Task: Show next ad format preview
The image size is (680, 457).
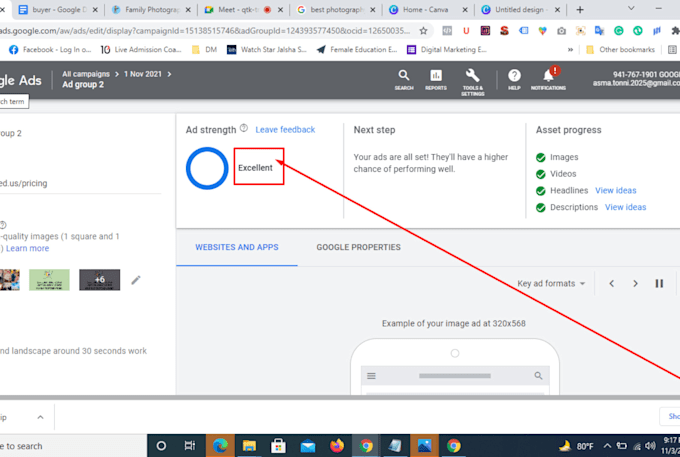Action: [x=635, y=284]
